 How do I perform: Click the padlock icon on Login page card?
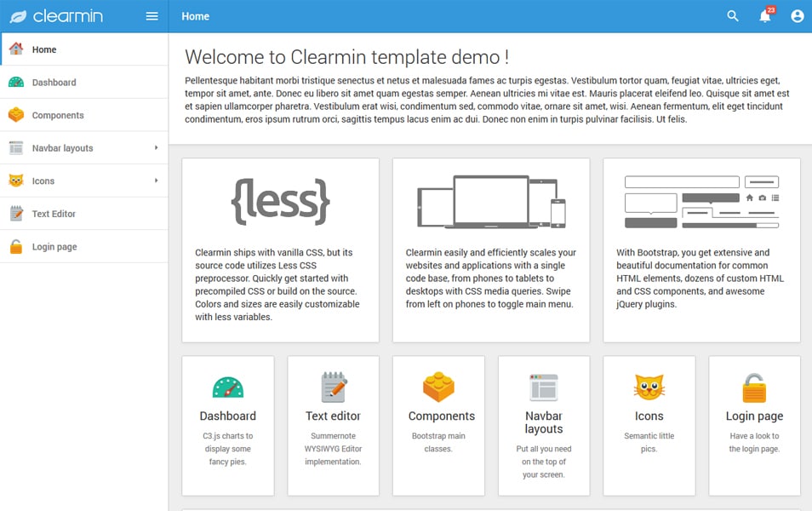754,387
